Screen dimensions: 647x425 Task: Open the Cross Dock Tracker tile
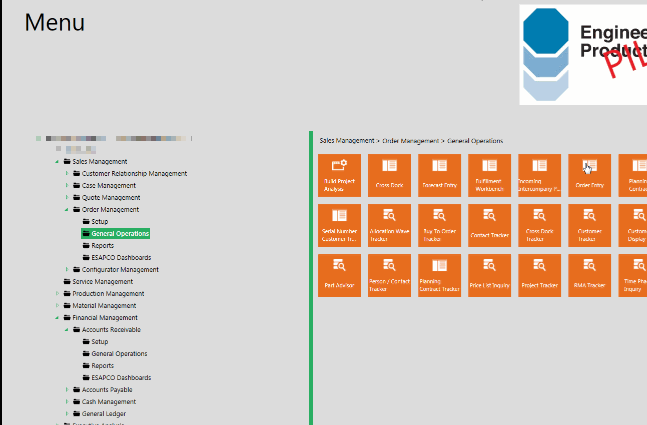click(539, 225)
